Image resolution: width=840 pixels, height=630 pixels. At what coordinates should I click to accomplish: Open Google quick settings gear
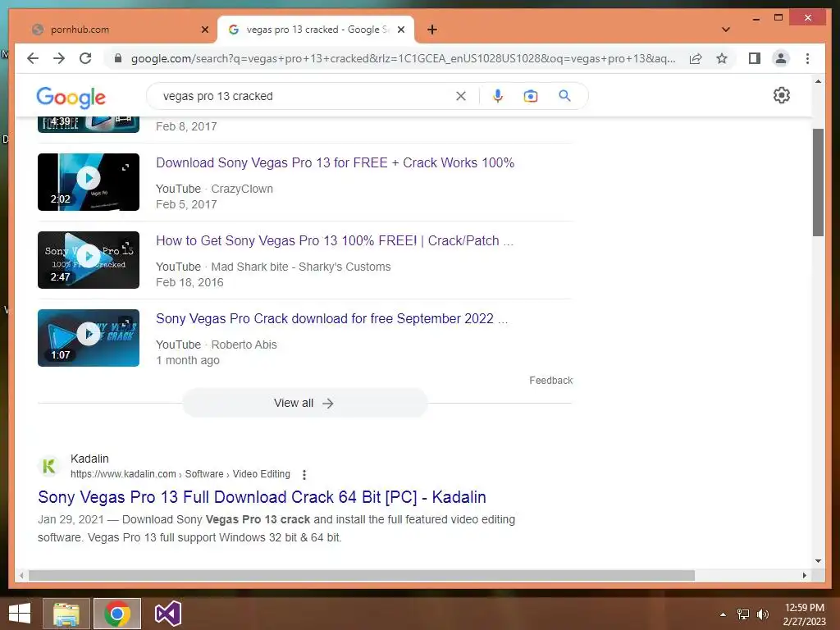[782, 95]
